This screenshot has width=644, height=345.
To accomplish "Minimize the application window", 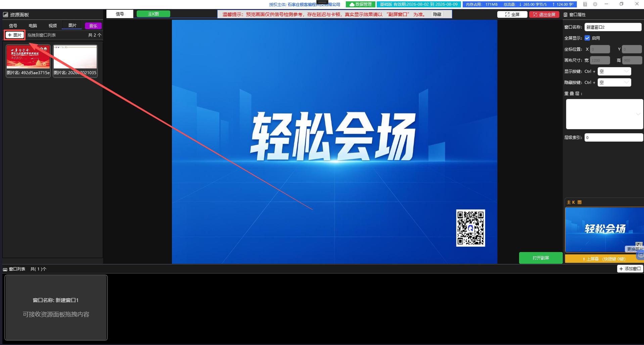I will click(606, 4).
